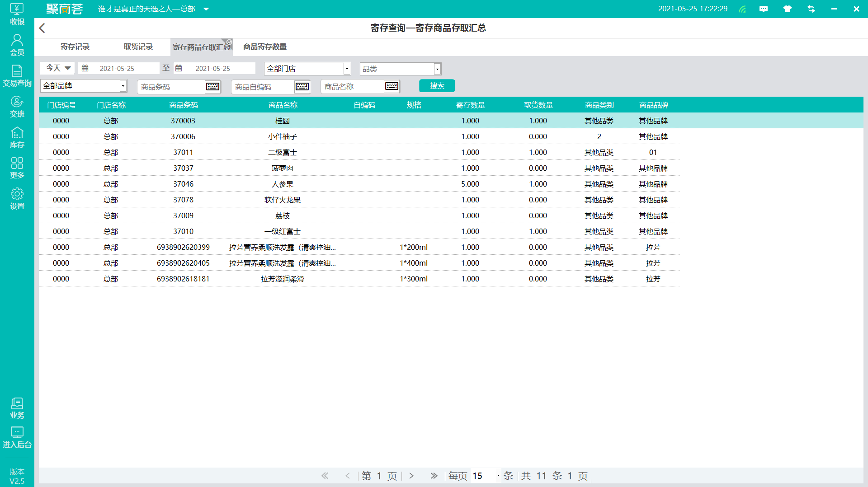Screen dimensions: 868x487
Task: Select the 一级红富士 row
Action: click(359, 231)
